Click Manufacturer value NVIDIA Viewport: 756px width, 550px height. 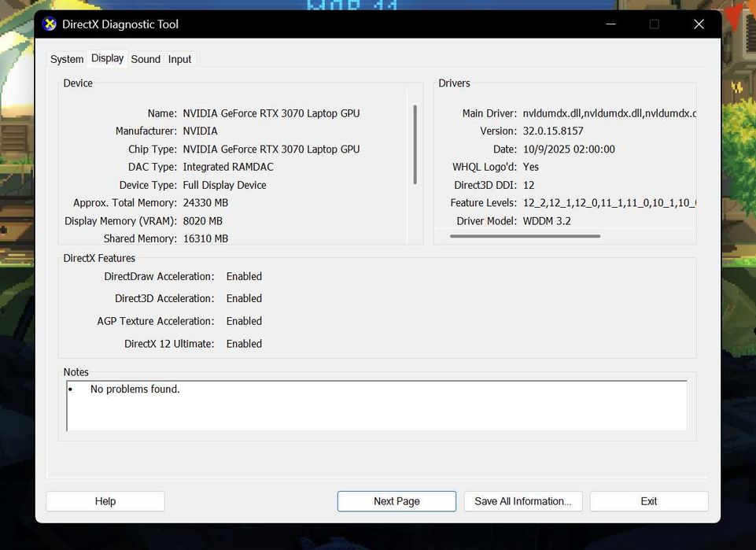pos(200,131)
